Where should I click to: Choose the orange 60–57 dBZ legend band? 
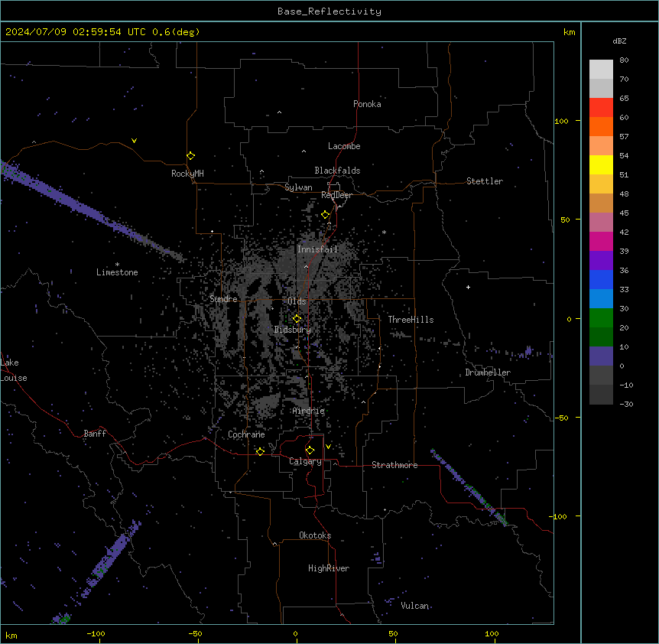click(601, 126)
